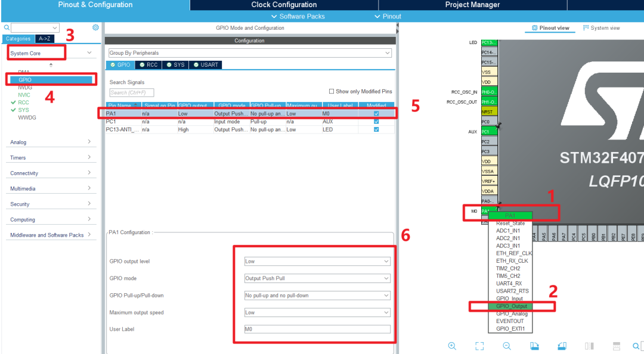The height and width of the screenshot is (354, 644).
Task: Toggle Modified checkbox for PA1 row
Action: coord(376,113)
